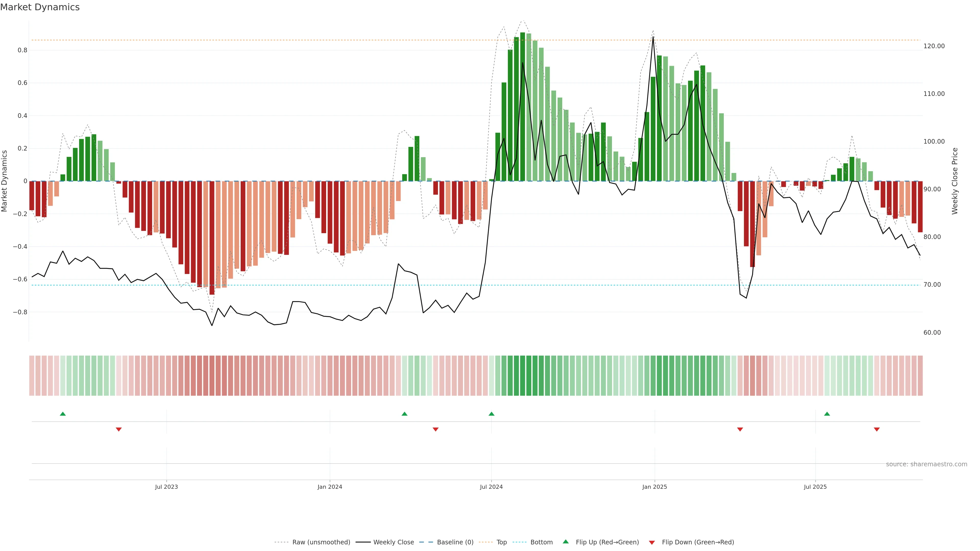Screen dimensions: 980x551
Task: Click the Weekly Close Price axis title
Action: pyautogui.click(x=955, y=181)
